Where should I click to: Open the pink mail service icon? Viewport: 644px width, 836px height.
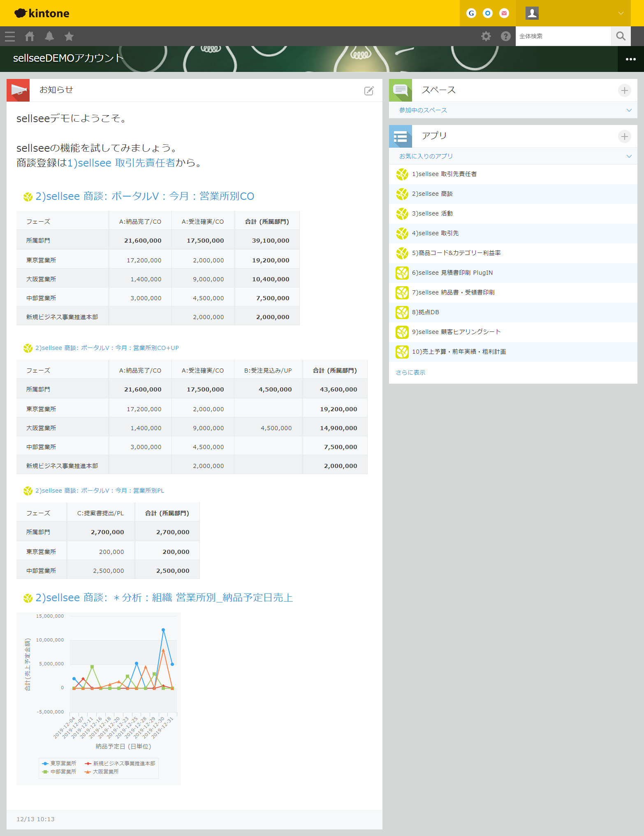[504, 13]
